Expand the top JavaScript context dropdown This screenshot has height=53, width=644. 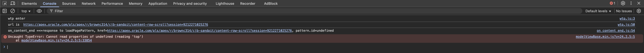pyautogui.click(x=26, y=11)
